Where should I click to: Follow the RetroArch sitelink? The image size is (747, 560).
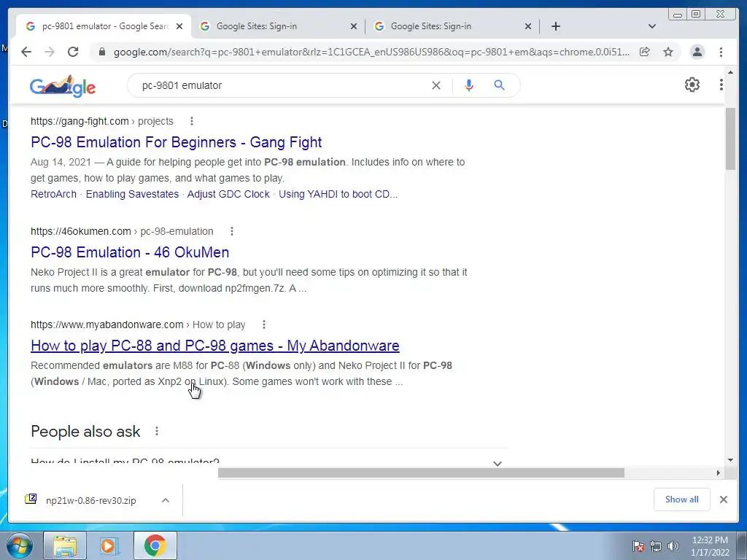53,194
